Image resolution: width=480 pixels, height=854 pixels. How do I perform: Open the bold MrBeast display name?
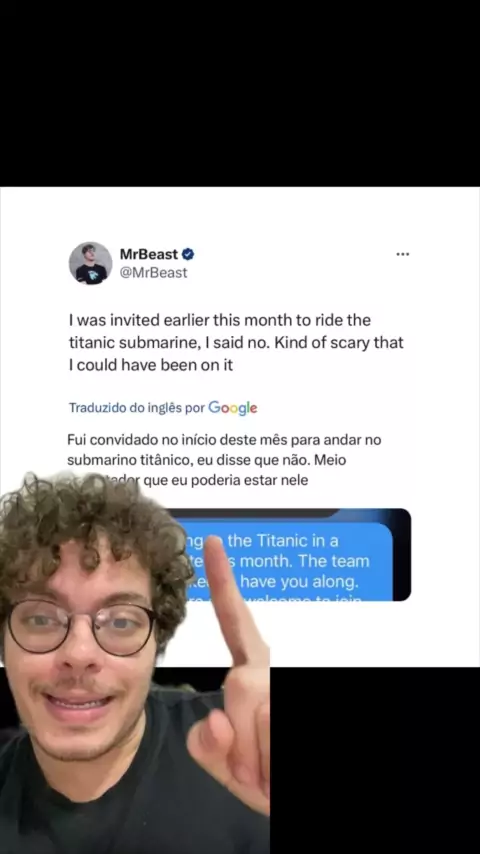[x=149, y=254]
